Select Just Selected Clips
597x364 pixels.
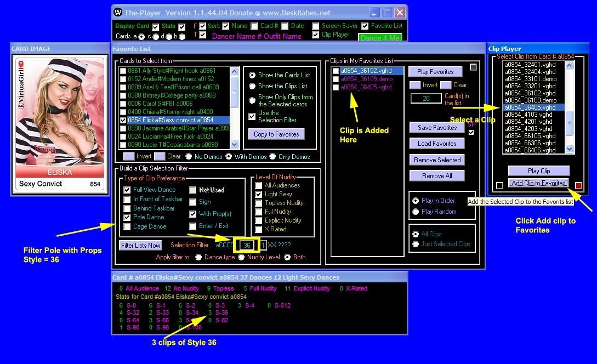click(x=416, y=244)
